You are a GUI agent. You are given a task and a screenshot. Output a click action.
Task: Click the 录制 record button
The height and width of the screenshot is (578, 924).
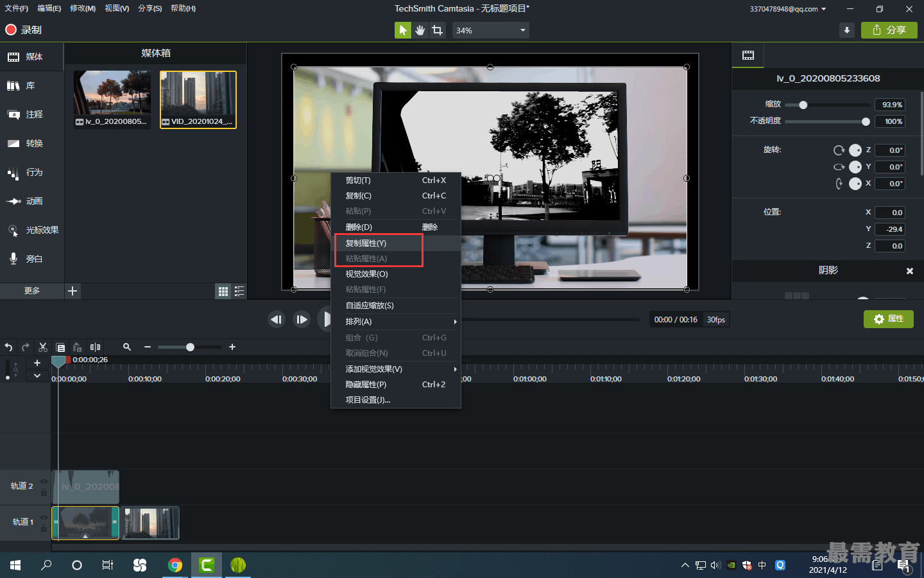[24, 30]
